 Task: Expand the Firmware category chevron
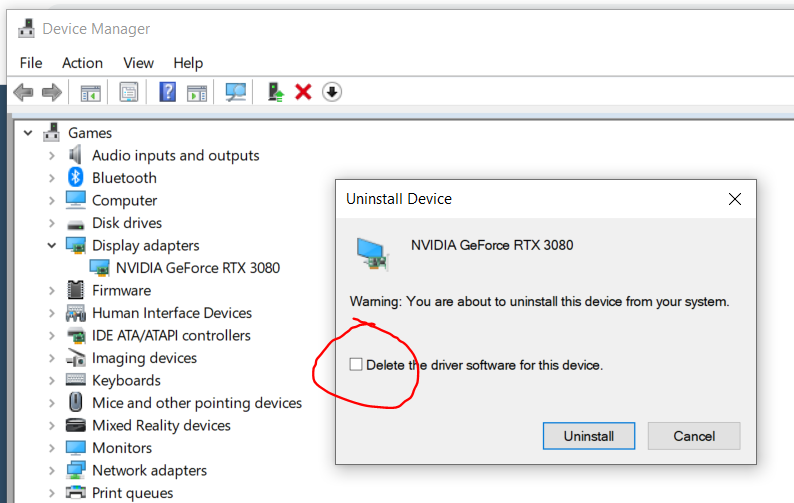click(x=52, y=290)
